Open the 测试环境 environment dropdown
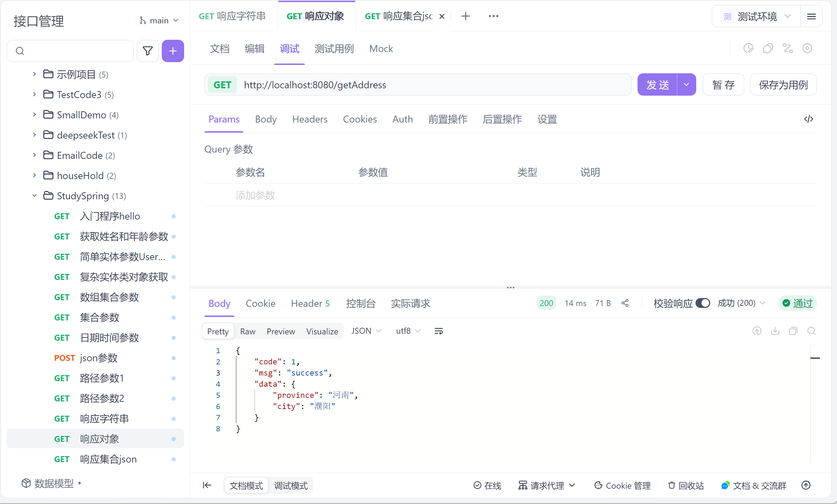837x504 pixels. tap(757, 16)
